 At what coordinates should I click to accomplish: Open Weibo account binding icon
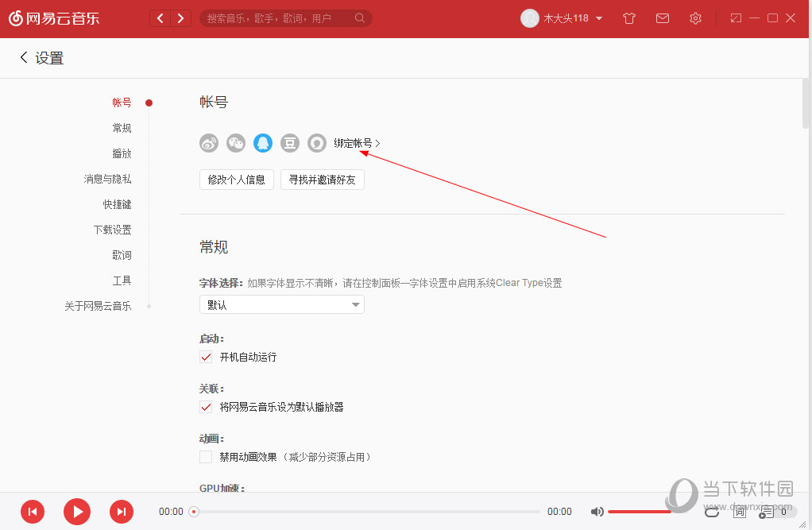point(208,143)
